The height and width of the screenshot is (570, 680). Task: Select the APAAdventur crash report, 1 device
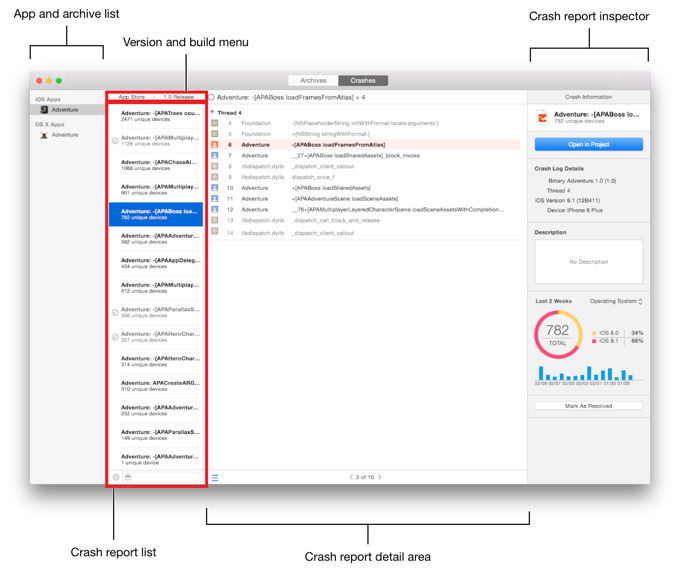(x=156, y=459)
